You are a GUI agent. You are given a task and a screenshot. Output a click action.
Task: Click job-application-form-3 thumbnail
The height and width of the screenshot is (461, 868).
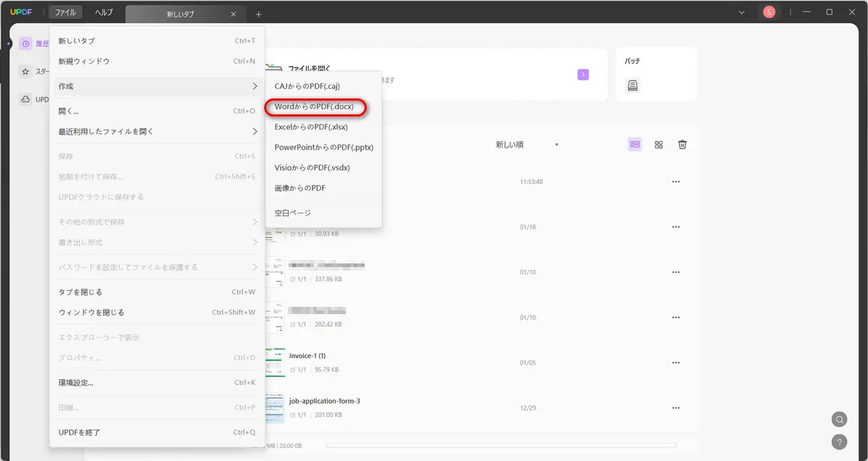(275, 407)
